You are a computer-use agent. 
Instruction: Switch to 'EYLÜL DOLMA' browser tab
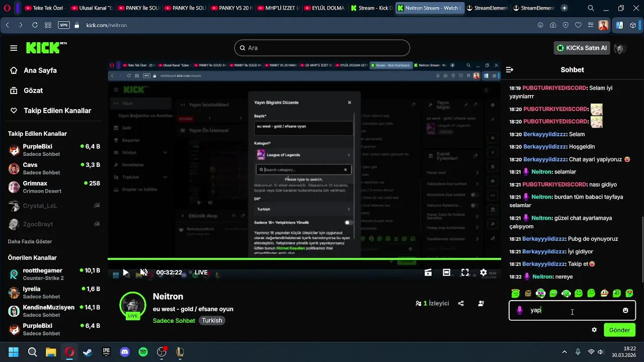click(324, 8)
